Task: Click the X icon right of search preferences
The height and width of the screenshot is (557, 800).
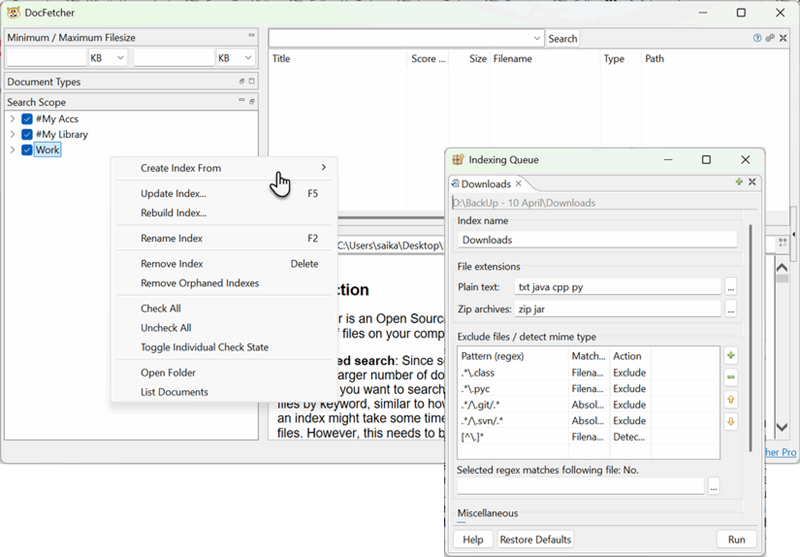Action: tap(783, 38)
